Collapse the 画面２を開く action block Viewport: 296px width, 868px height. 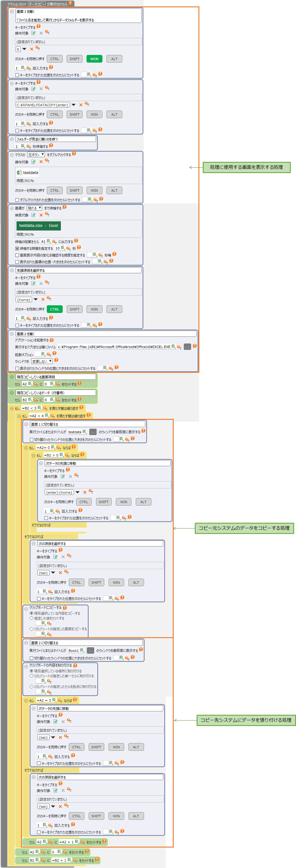[12, 334]
